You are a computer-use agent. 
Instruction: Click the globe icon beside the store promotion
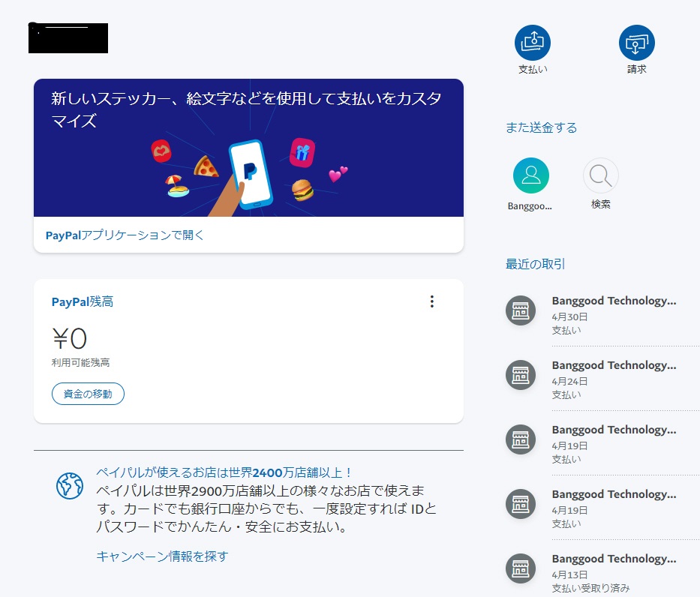(x=70, y=485)
